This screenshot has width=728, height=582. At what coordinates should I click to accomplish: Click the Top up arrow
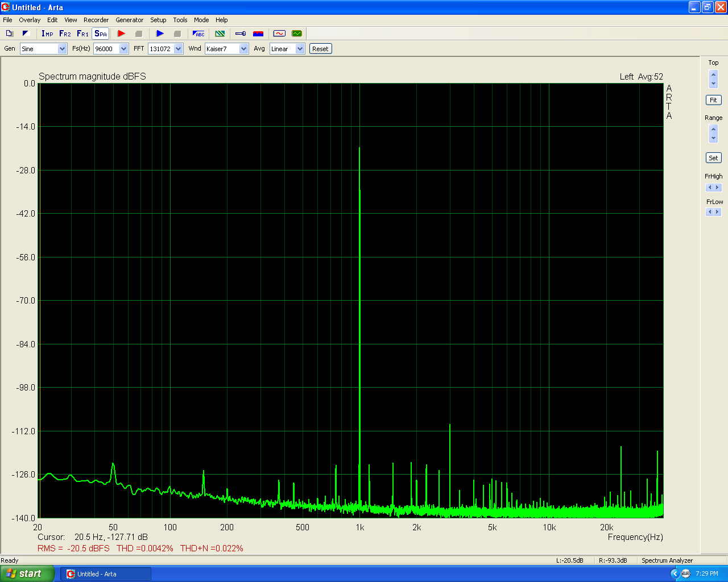pyautogui.click(x=714, y=75)
